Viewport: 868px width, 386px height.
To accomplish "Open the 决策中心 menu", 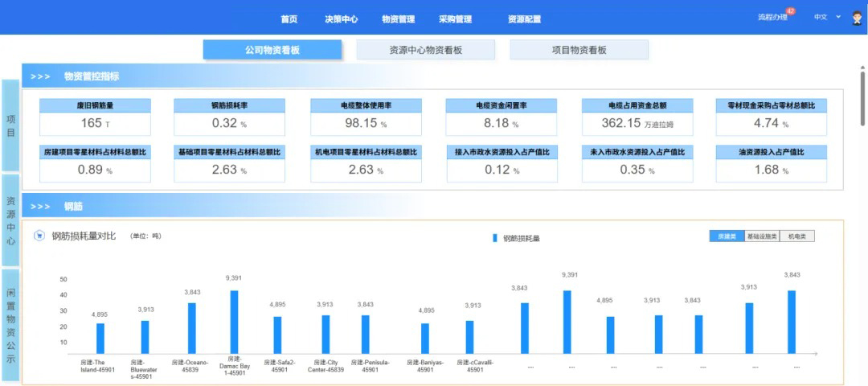I will point(341,18).
